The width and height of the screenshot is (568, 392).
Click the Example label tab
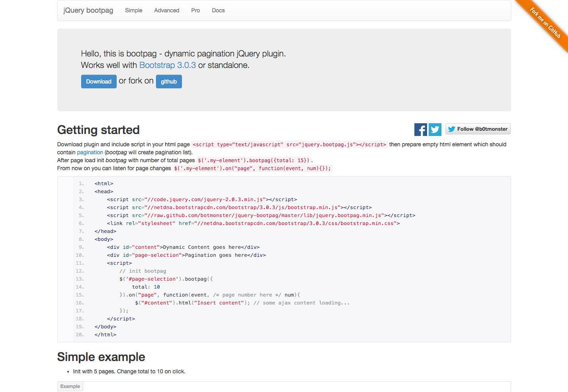coord(70,386)
